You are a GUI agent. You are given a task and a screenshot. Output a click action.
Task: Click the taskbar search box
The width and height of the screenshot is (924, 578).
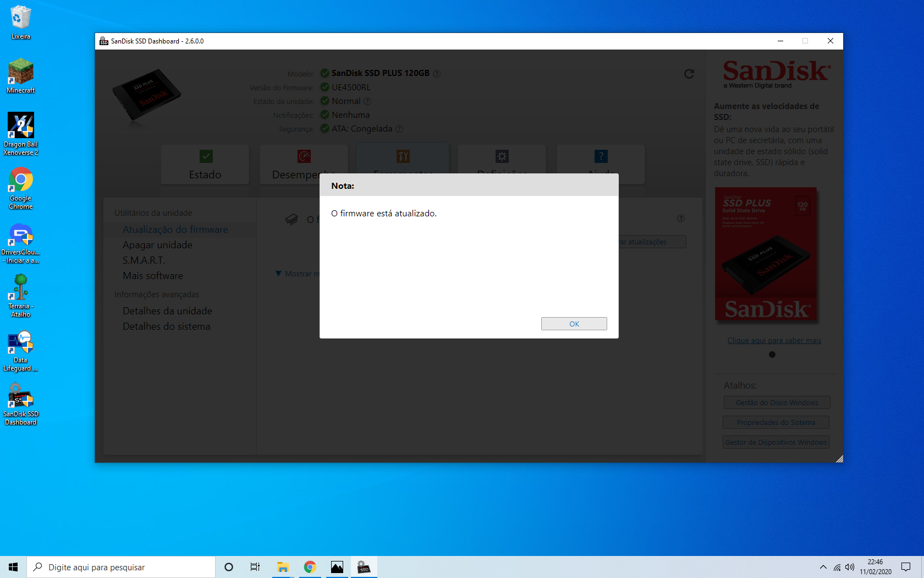click(x=121, y=567)
